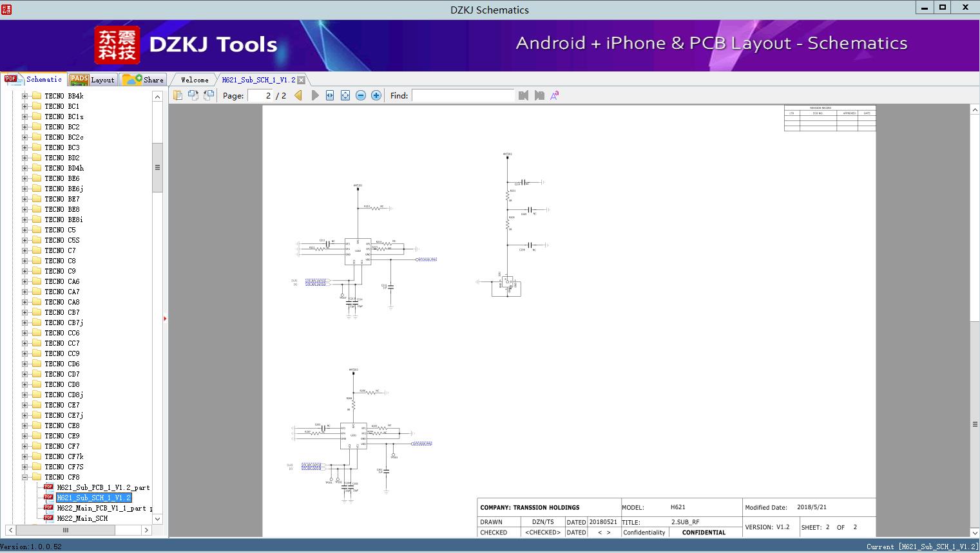Click the next page arrow
Image resolution: width=980 pixels, height=553 pixels.
(315, 95)
